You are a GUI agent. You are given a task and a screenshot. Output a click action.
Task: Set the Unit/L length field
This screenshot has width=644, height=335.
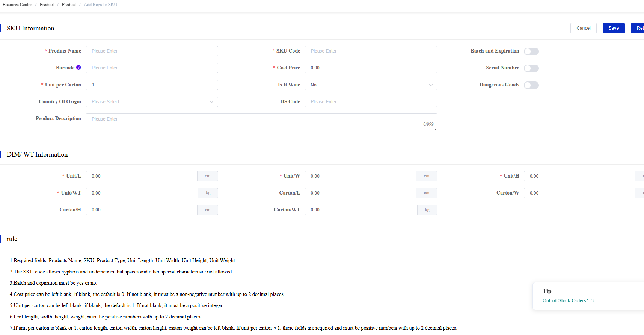coord(142,176)
